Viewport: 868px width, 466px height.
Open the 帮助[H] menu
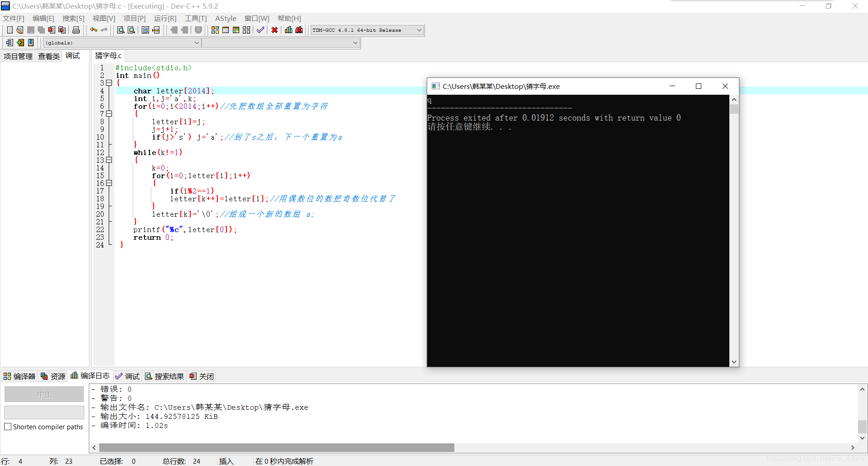coord(289,18)
